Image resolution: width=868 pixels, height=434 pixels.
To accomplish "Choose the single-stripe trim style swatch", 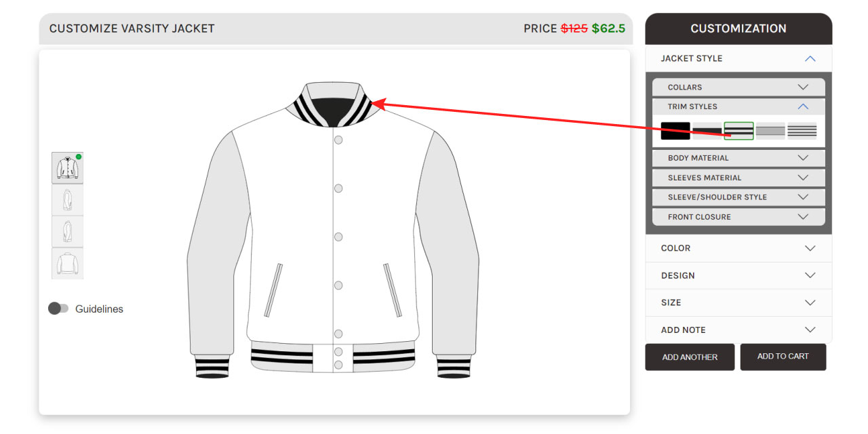I will tap(707, 131).
